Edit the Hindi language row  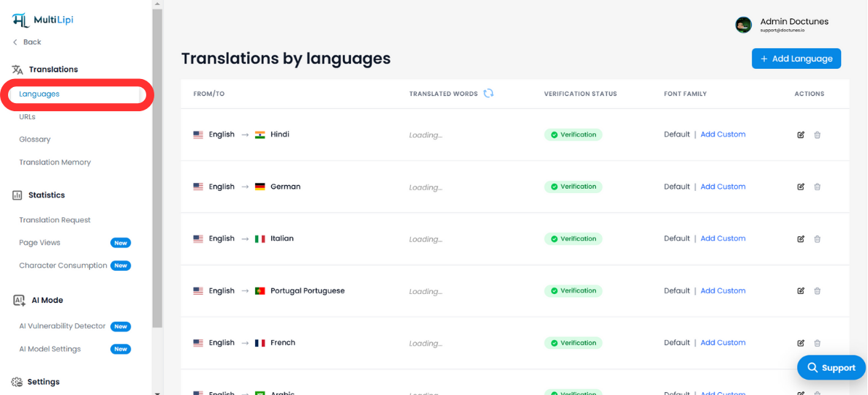point(801,135)
